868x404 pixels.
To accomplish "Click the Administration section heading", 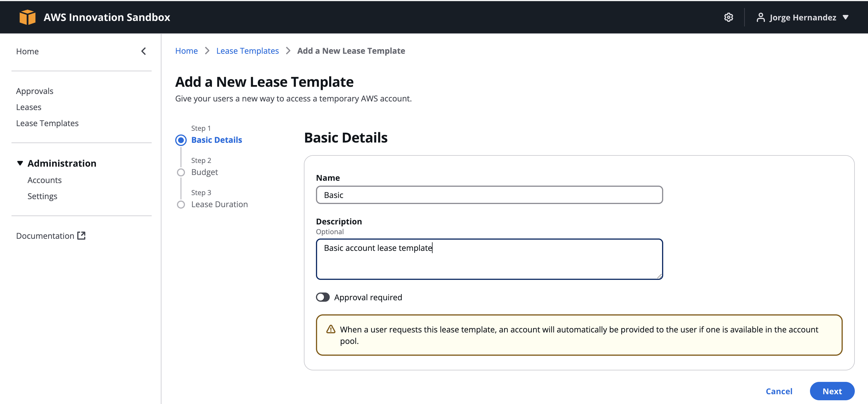I will click(x=62, y=163).
